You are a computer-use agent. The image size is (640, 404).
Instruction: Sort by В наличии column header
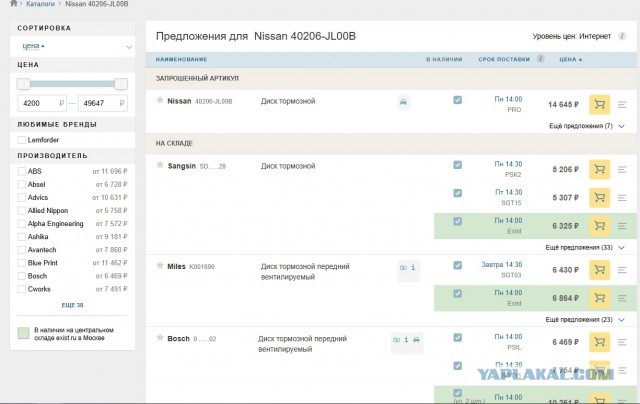point(444,60)
